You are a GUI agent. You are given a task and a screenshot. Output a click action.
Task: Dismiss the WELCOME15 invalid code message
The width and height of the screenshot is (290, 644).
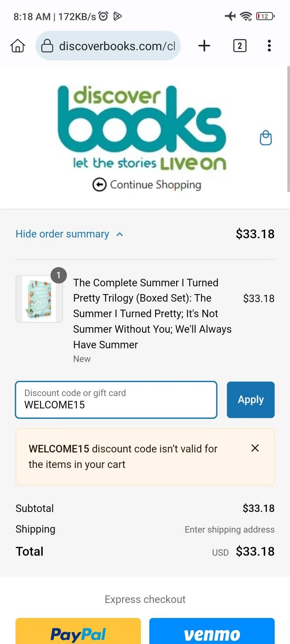coord(255,448)
